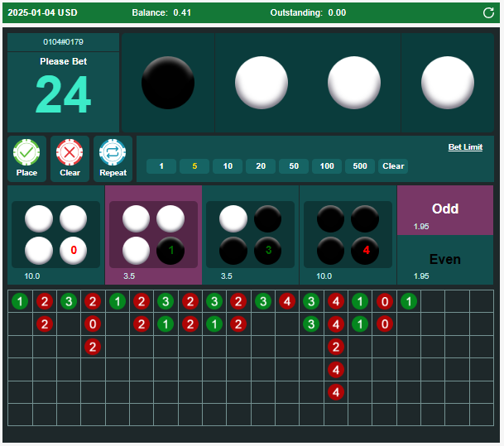Bet on one black ball option

click(154, 235)
